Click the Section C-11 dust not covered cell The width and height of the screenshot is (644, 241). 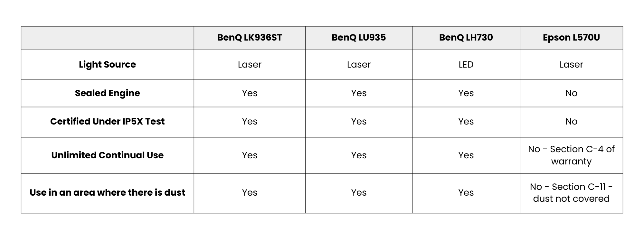click(x=571, y=193)
